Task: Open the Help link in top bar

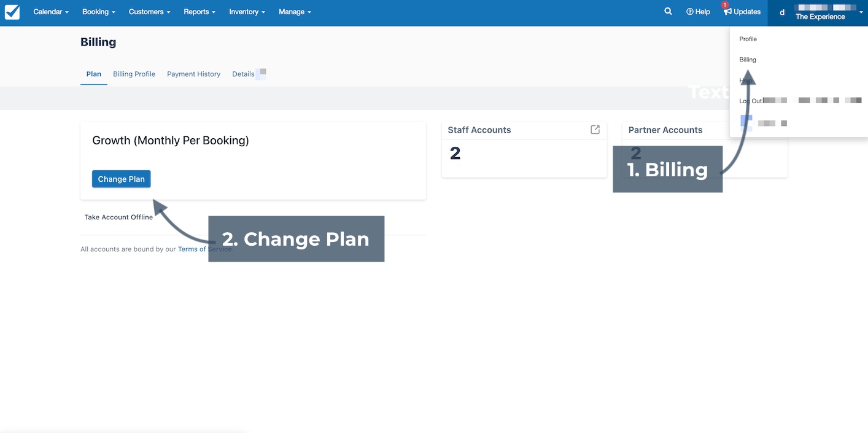Action: (x=698, y=12)
